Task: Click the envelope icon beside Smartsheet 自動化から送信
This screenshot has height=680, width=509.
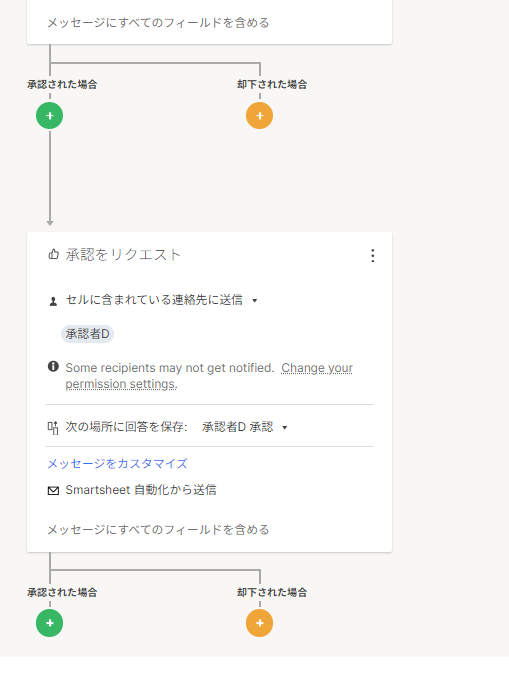Action: (53, 490)
